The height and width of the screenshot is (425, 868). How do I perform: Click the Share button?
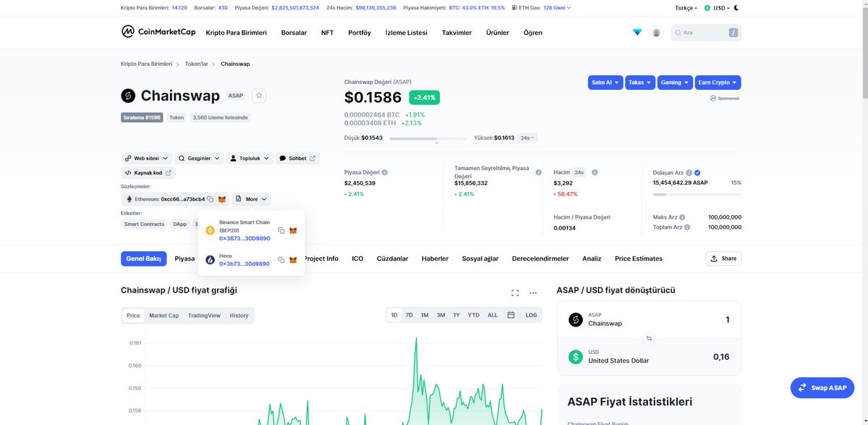(x=723, y=258)
